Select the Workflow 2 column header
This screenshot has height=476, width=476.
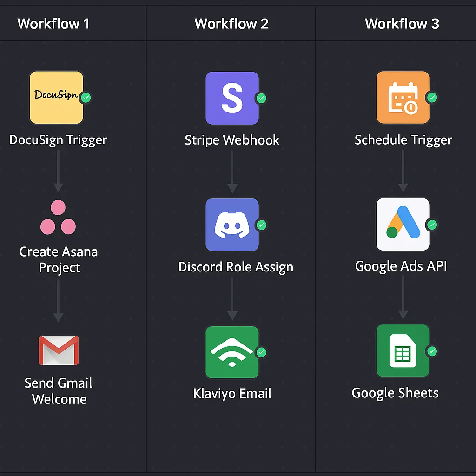coord(231,24)
